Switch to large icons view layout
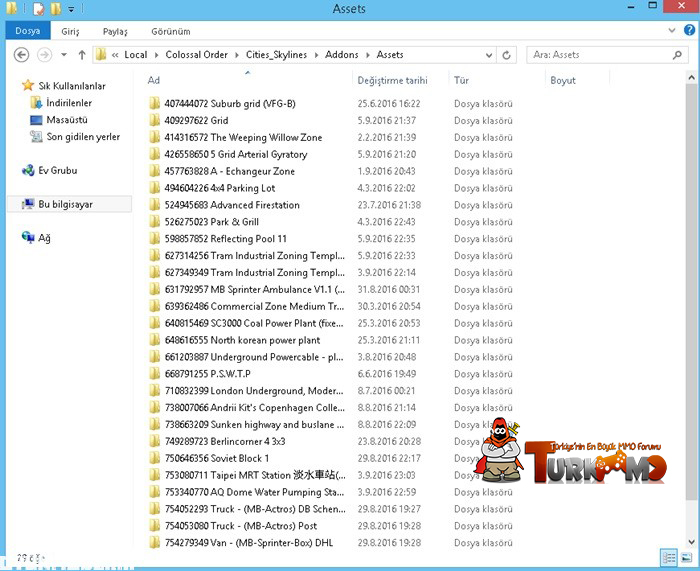The image size is (700, 571). point(686,558)
